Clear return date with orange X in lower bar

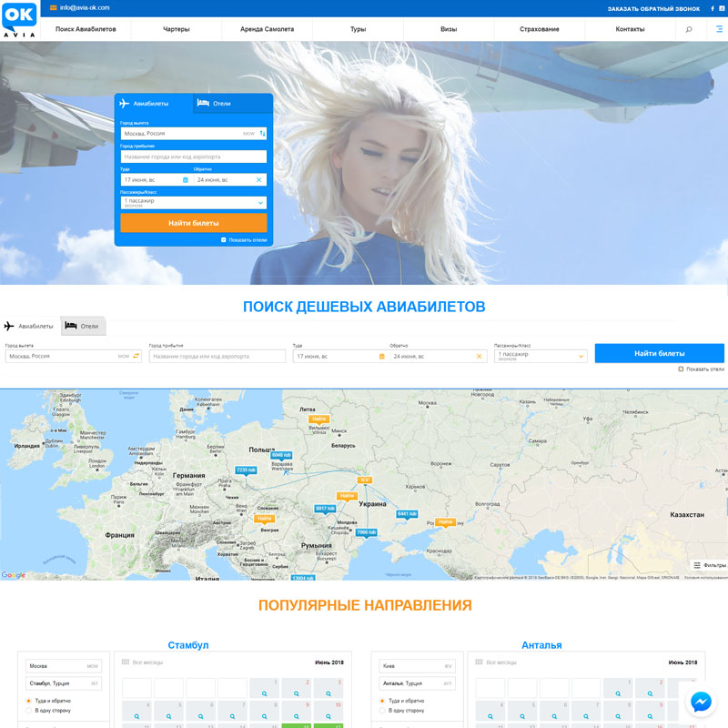[x=480, y=356]
